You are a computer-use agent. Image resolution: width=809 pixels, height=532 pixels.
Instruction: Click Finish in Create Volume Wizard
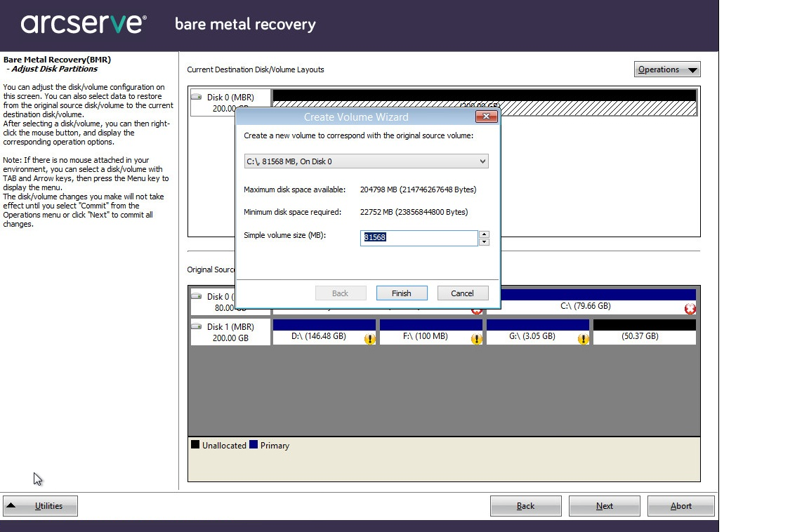point(402,293)
